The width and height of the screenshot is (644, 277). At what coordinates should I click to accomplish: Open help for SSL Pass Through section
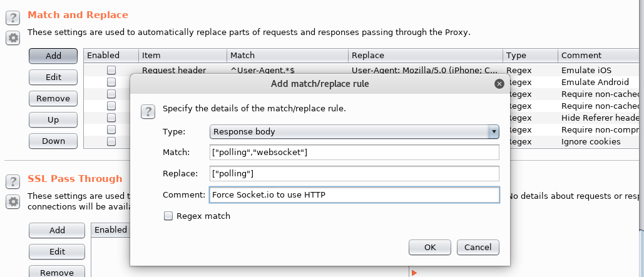(x=13, y=181)
